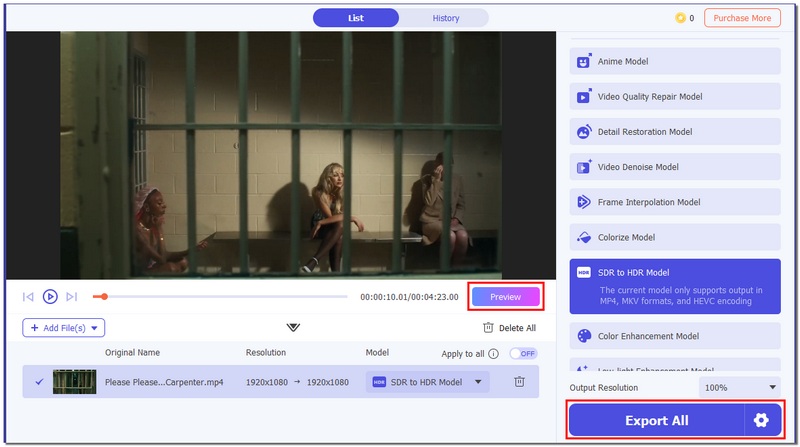Click the Apply to all info icon
Viewport: 800px width, 447px height.
click(494, 354)
